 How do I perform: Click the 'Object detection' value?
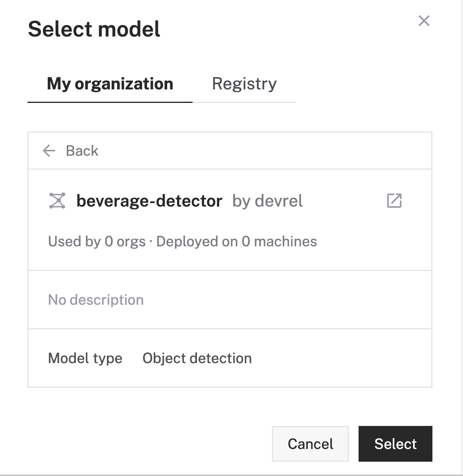[197, 358]
